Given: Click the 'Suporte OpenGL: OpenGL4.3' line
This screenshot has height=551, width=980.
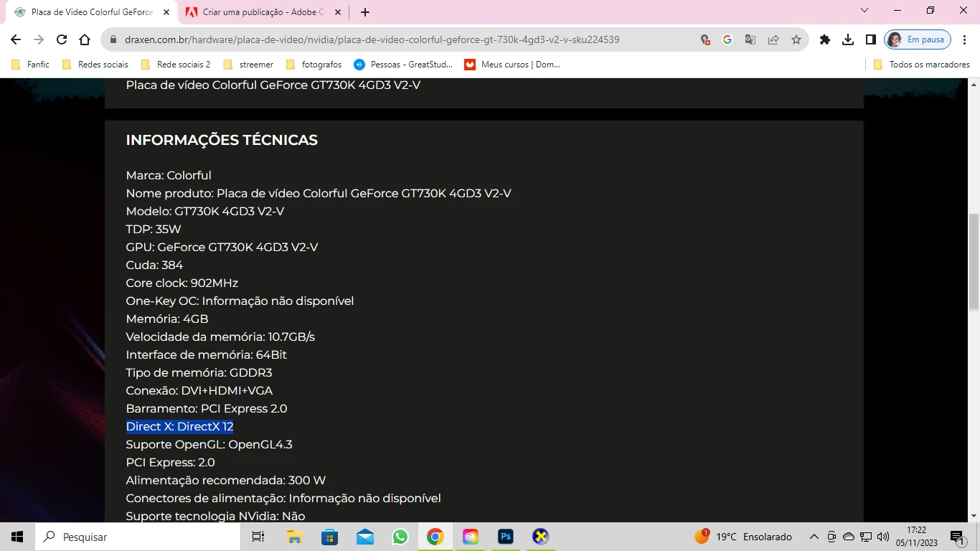Looking at the screenshot, I should coord(209,444).
